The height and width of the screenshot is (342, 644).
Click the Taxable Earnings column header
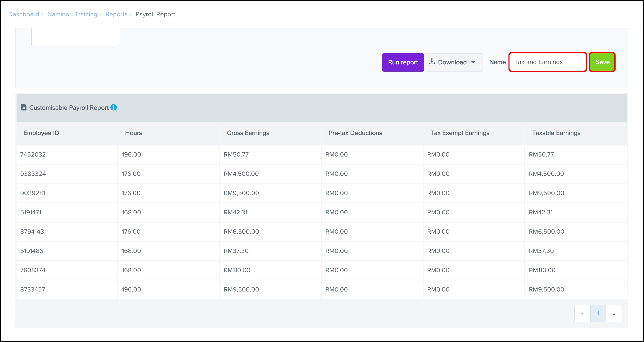coord(556,133)
